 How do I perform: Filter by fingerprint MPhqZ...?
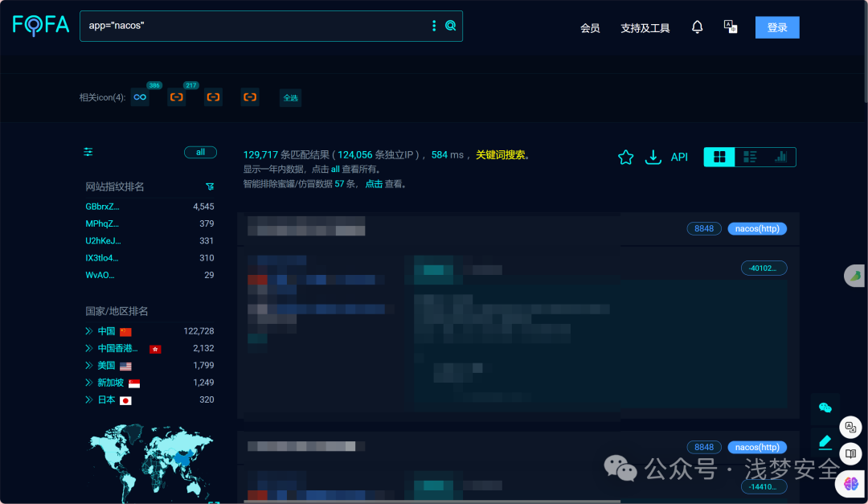[x=102, y=223]
